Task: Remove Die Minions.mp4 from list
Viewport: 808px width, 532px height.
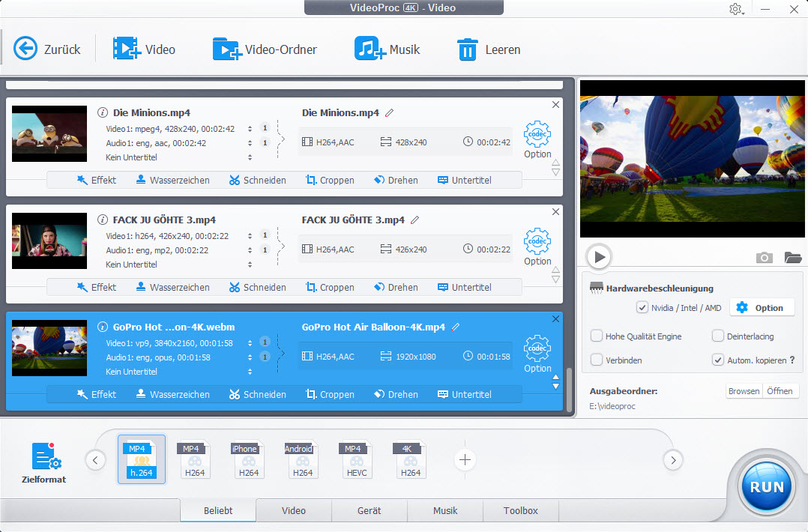Action: coord(555,105)
